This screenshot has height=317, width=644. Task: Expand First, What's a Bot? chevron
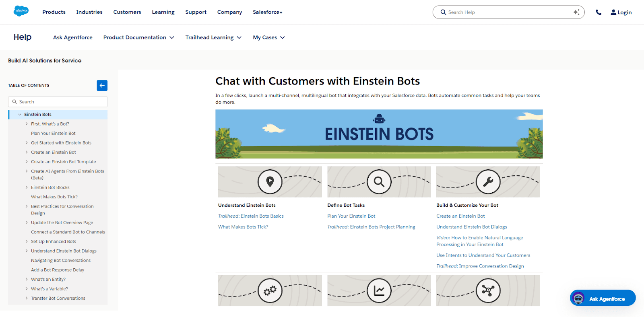[x=27, y=124]
